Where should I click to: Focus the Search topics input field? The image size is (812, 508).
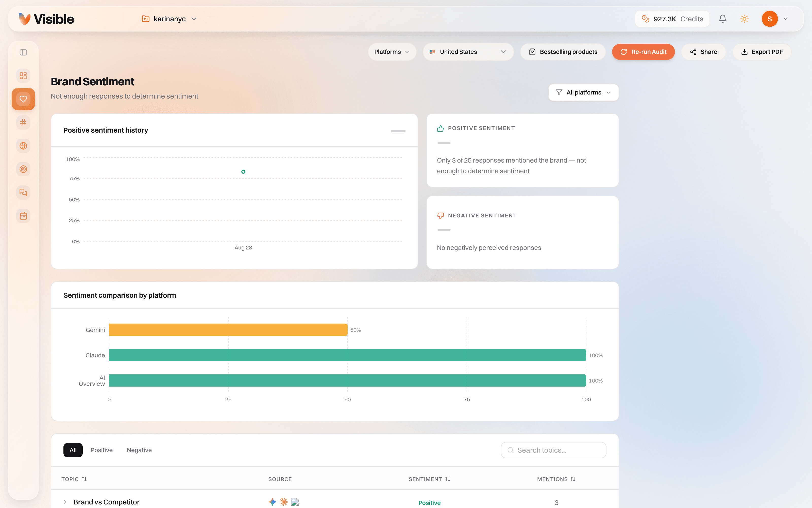click(x=553, y=450)
